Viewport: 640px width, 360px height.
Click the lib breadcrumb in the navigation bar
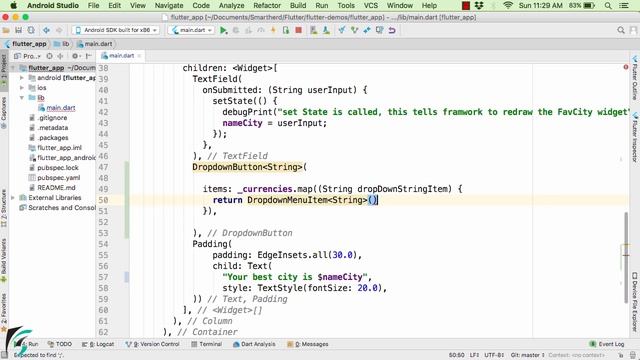(x=62, y=44)
